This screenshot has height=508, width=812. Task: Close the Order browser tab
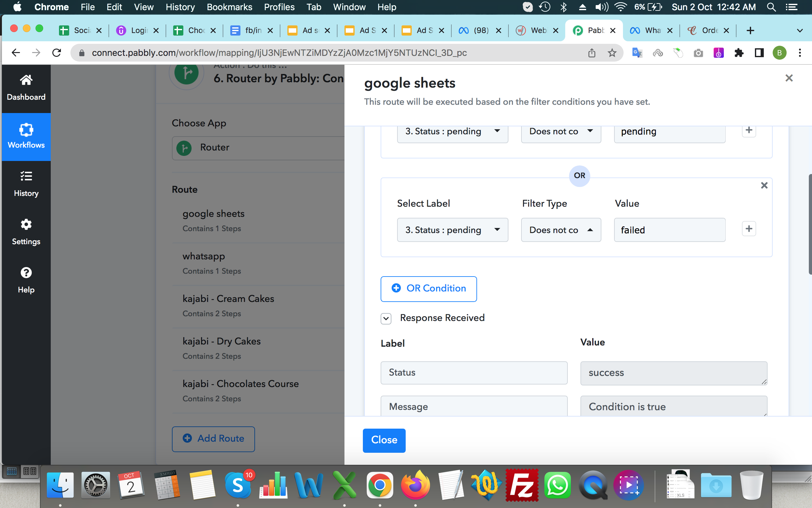(x=726, y=30)
